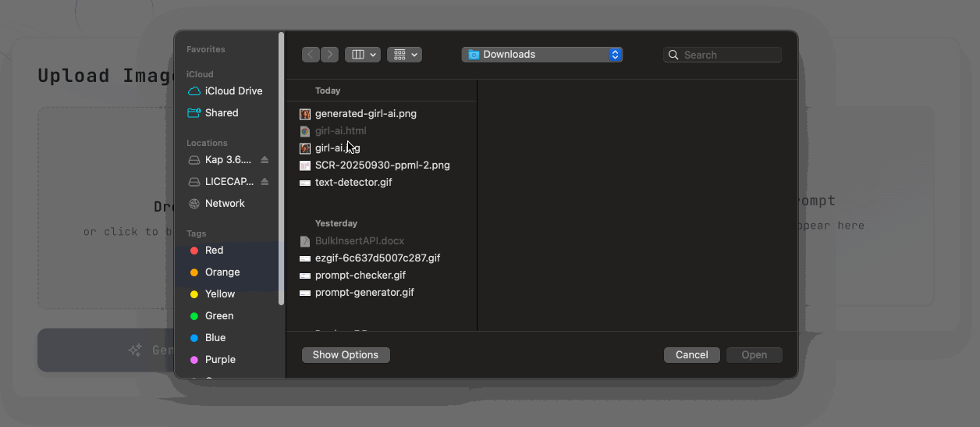
Task: Click the back navigation arrow
Action: (311, 55)
